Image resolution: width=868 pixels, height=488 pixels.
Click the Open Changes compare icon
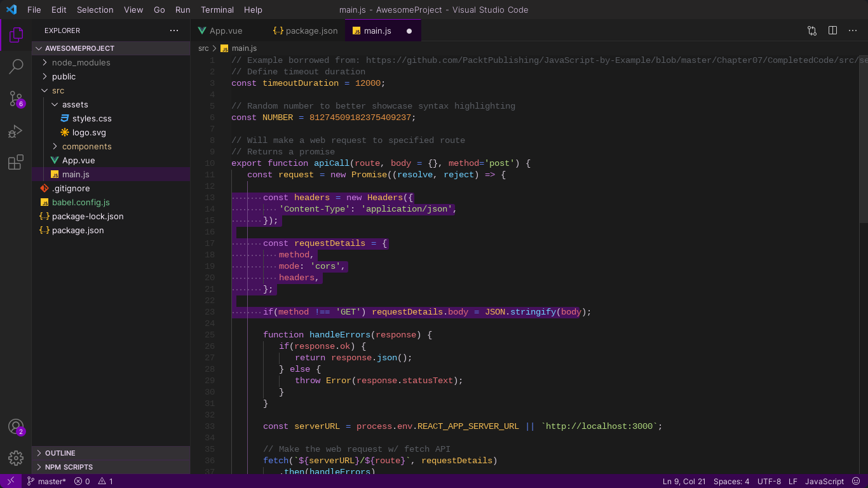point(812,30)
